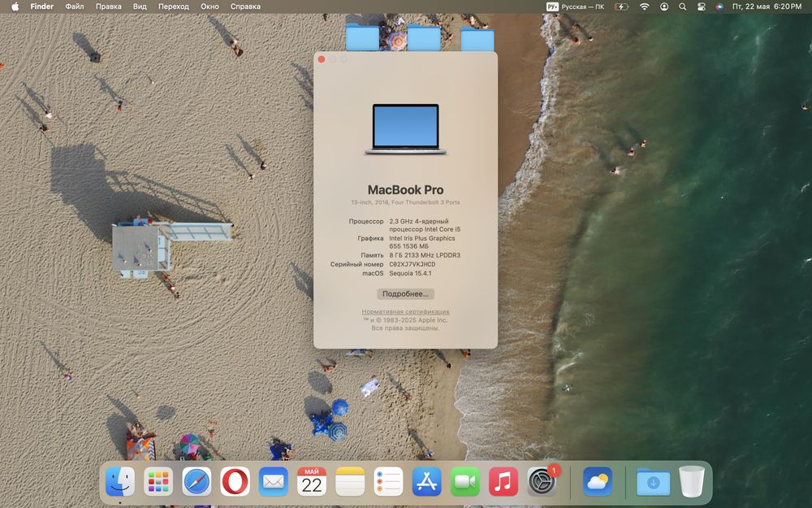
Task: Open the Finder application menu
Action: 42,7
